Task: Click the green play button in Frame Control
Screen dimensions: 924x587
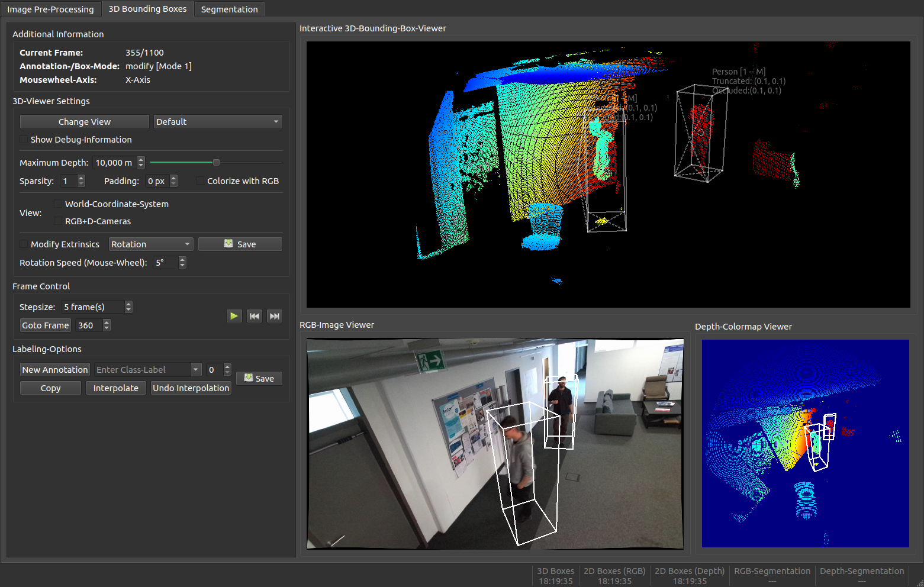Action: tap(234, 316)
